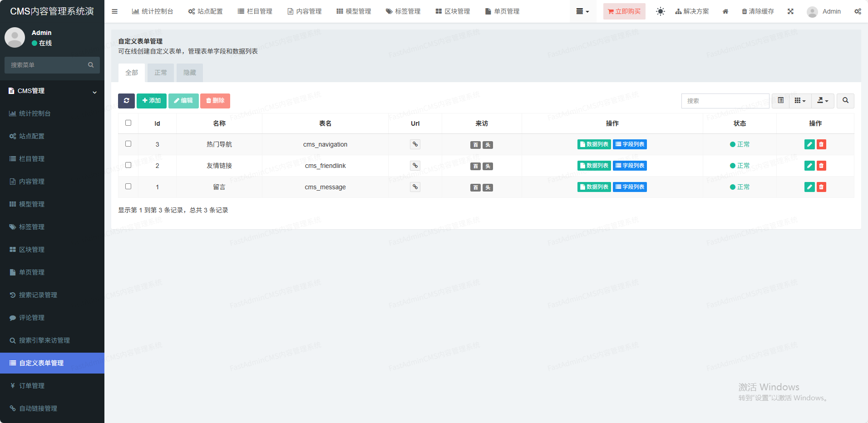Switch to the 隐藏 tab
This screenshot has height=423, width=868.
click(190, 73)
